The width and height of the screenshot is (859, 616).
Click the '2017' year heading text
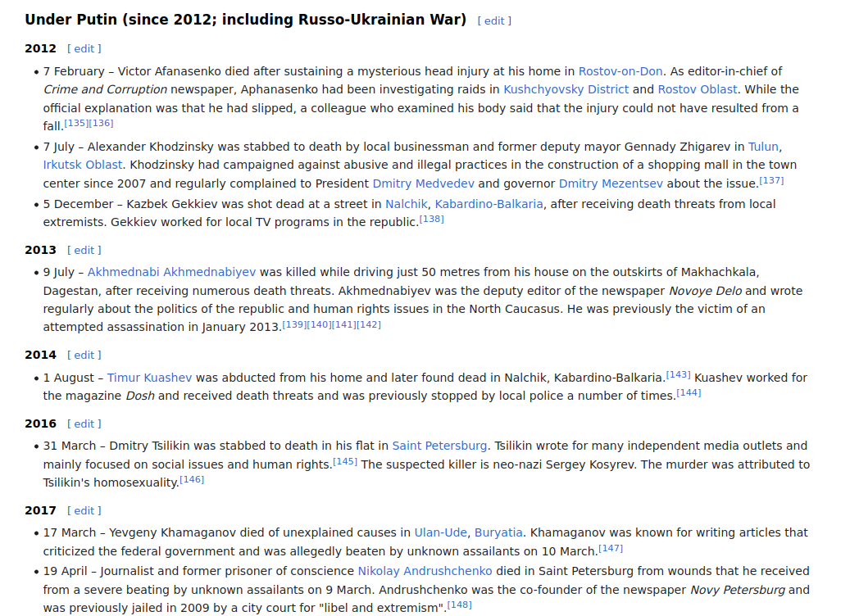[x=40, y=510]
